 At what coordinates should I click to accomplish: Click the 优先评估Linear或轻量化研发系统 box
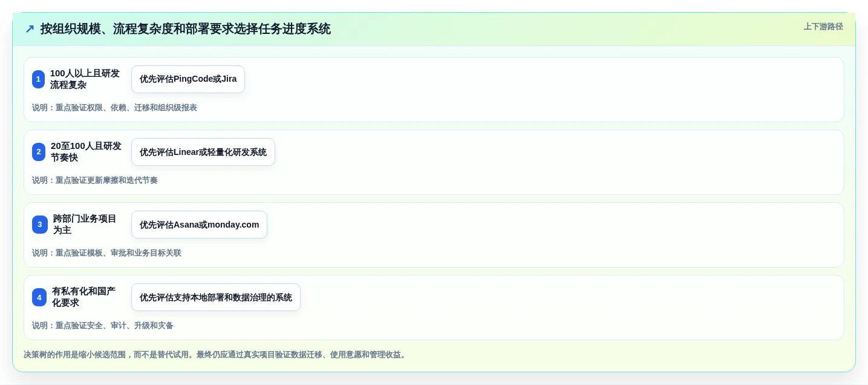[x=203, y=152]
